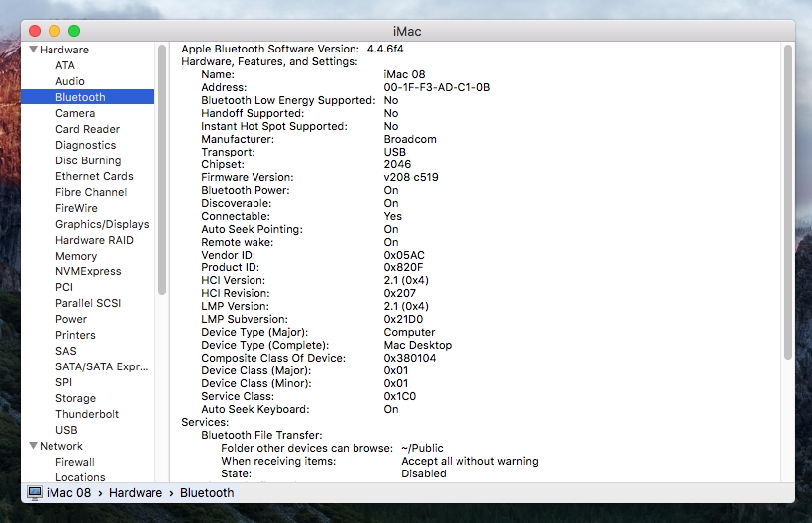Screen dimensions: 812x523
Task: Click LMP Subversion value 0x21D0
Action: point(403,319)
